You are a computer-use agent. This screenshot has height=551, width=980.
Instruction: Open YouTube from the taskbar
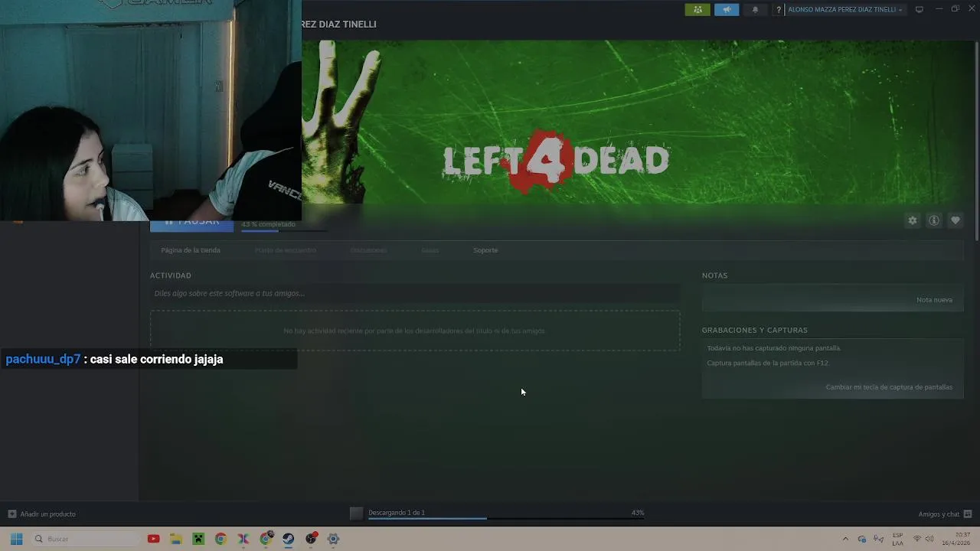coord(153,539)
